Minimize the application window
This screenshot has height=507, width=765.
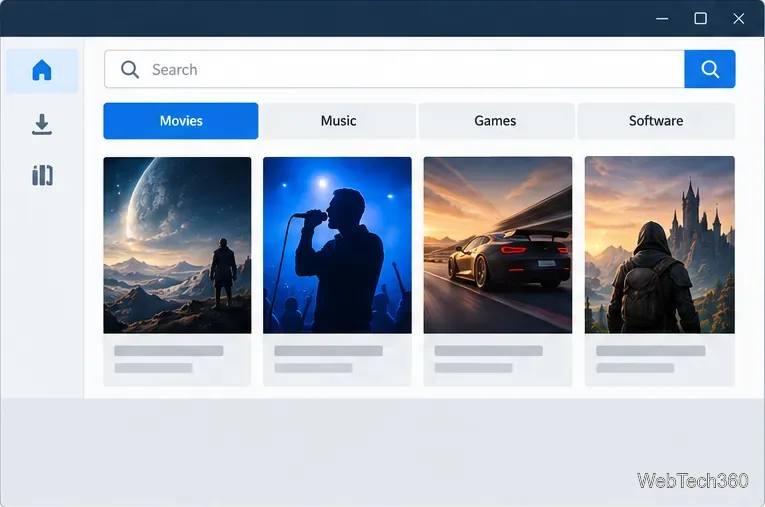click(x=662, y=19)
